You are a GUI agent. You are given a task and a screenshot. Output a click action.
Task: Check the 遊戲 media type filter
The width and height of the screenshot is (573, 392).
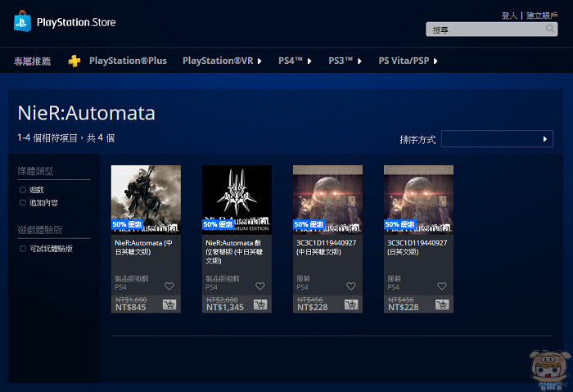23,190
